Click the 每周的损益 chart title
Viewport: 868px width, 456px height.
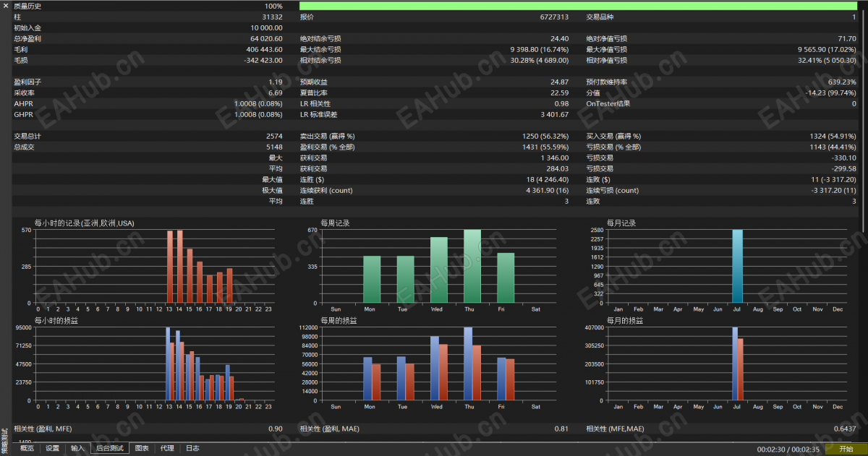tap(338, 320)
